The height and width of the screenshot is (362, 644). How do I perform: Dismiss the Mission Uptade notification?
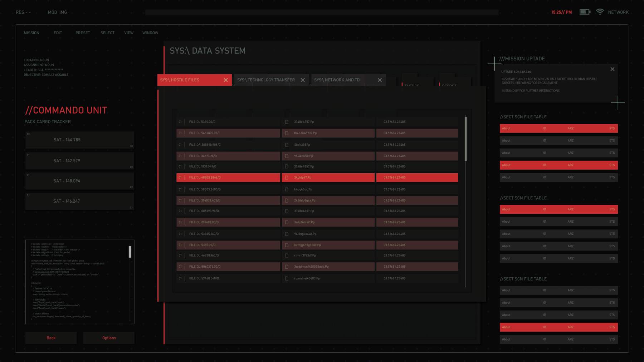(x=613, y=69)
